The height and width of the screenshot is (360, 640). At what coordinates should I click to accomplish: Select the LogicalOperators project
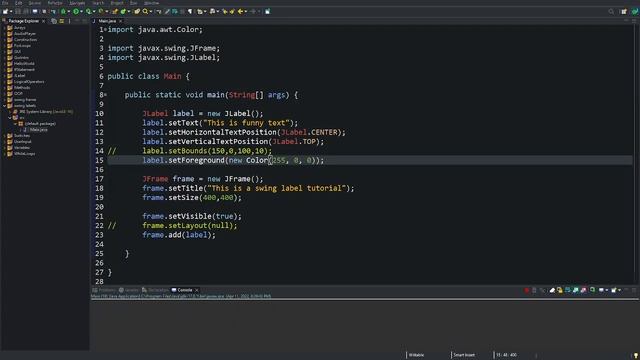point(29,82)
